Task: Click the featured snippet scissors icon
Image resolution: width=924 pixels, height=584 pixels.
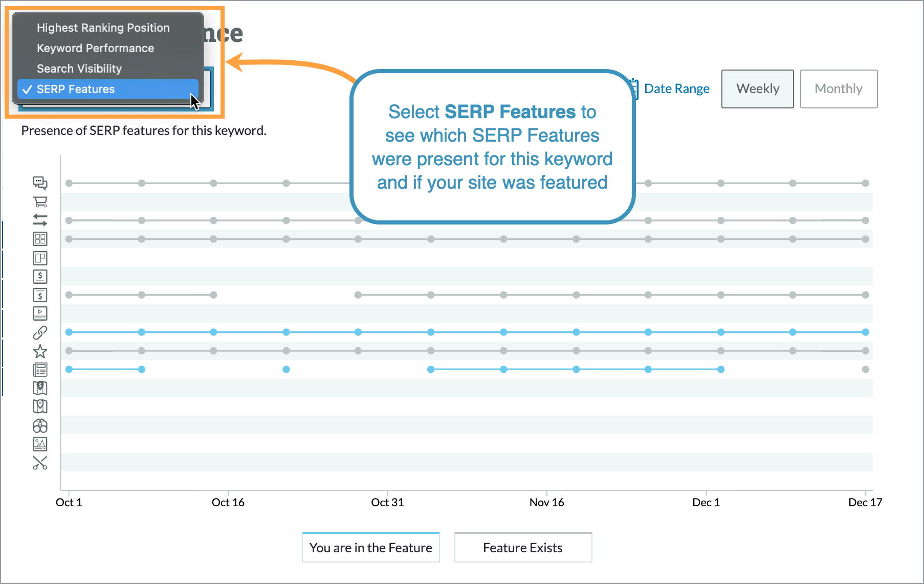Action: coord(40,463)
